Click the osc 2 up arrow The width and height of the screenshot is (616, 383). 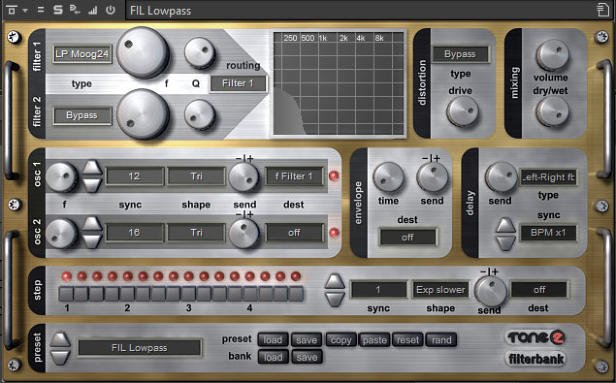[92, 224]
